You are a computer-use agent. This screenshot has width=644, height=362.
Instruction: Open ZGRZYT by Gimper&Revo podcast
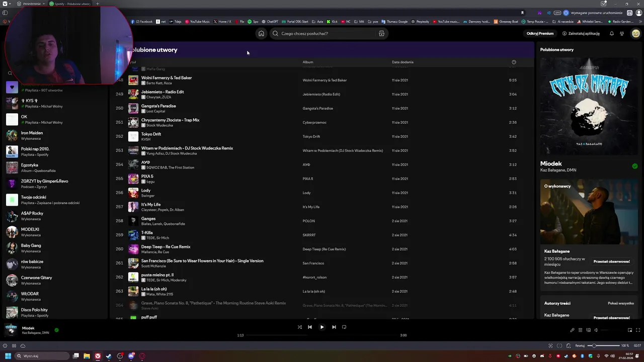point(56,184)
